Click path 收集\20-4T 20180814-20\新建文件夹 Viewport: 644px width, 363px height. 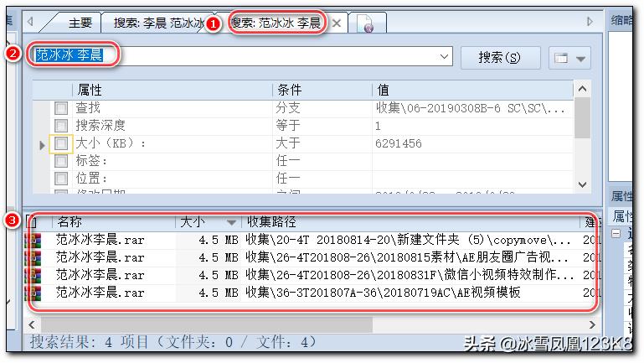coord(408,240)
